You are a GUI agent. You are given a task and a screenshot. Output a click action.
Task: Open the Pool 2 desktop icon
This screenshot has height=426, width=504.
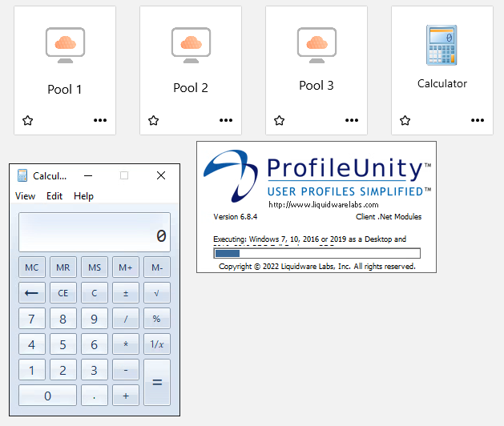point(191,46)
